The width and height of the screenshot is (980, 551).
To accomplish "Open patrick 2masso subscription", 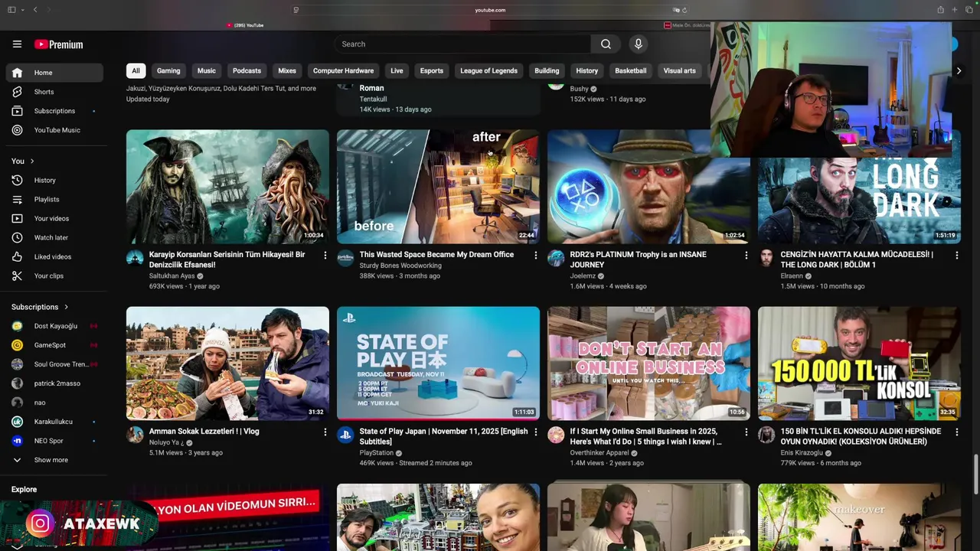I will [54, 383].
